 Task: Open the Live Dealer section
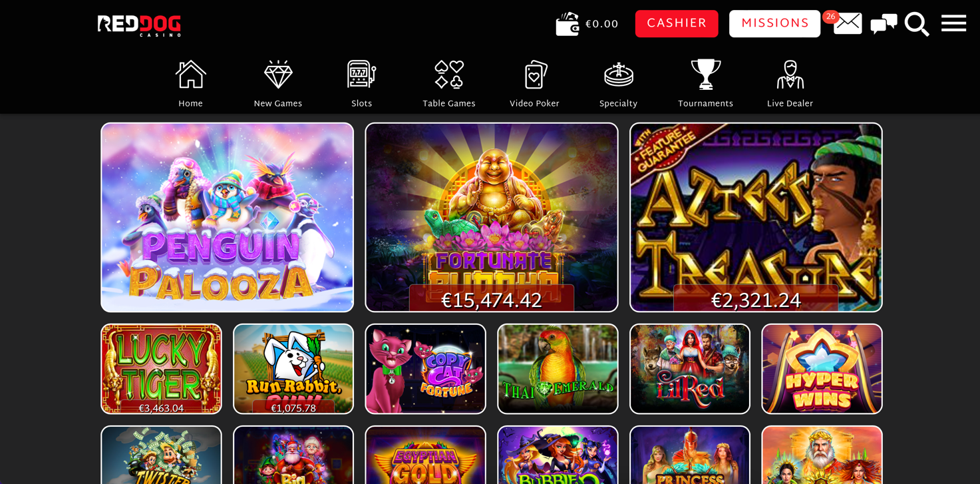pos(790,84)
